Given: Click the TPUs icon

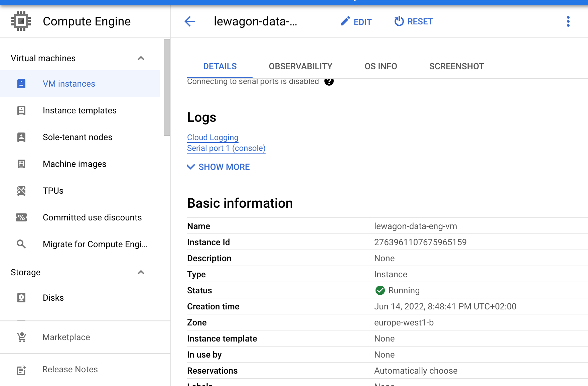Looking at the screenshot, I should (x=21, y=191).
